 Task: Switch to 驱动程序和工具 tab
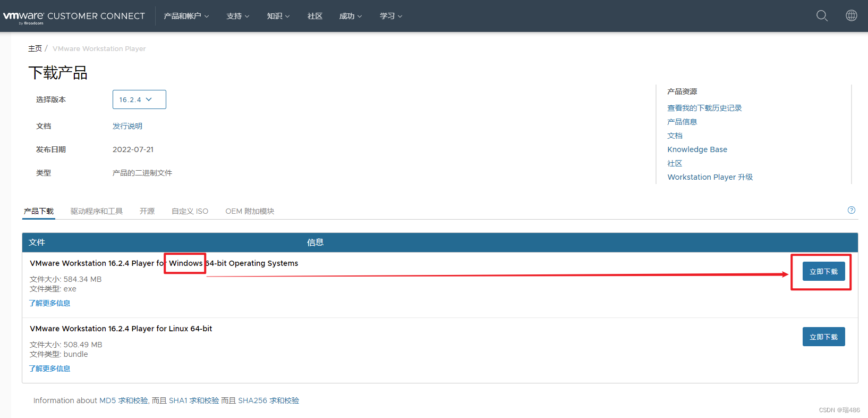coord(97,211)
